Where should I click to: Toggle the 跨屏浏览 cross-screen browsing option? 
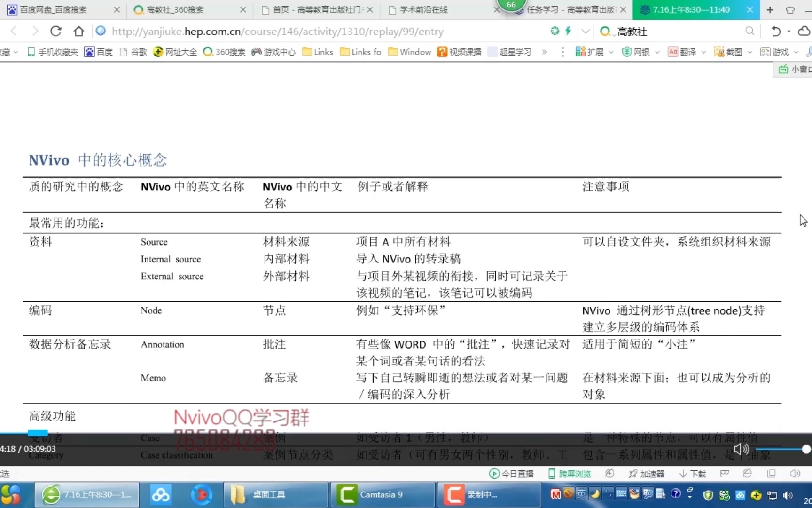coord(570,474)
